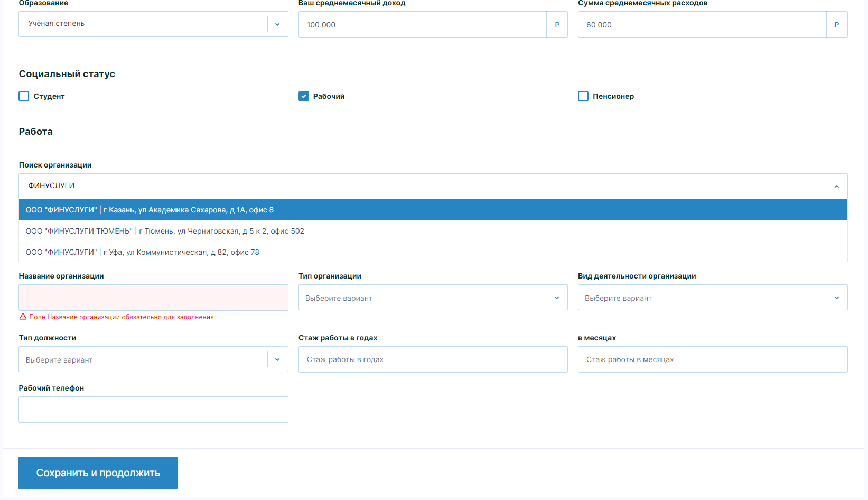Click the ruble icon in monthly expenses field
This screenshot has height=500, width=868.
[x=836, y=25]
